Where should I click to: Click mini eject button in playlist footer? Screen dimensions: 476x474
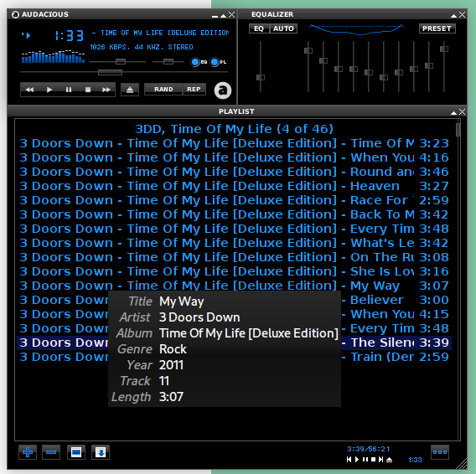(x=389, y=460)
